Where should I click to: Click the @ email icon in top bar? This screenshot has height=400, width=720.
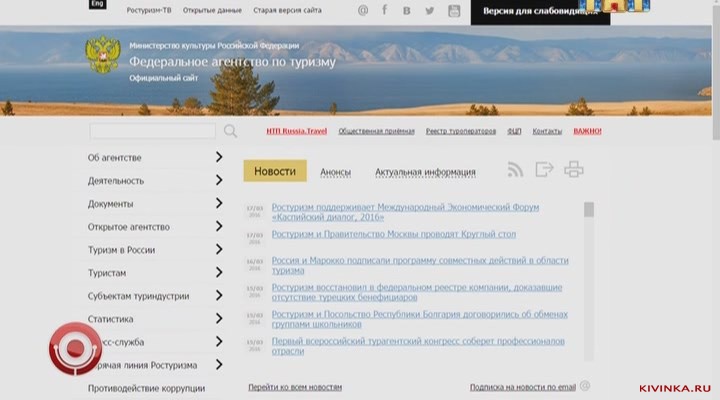pyautogui.click(x=362, y=10)
